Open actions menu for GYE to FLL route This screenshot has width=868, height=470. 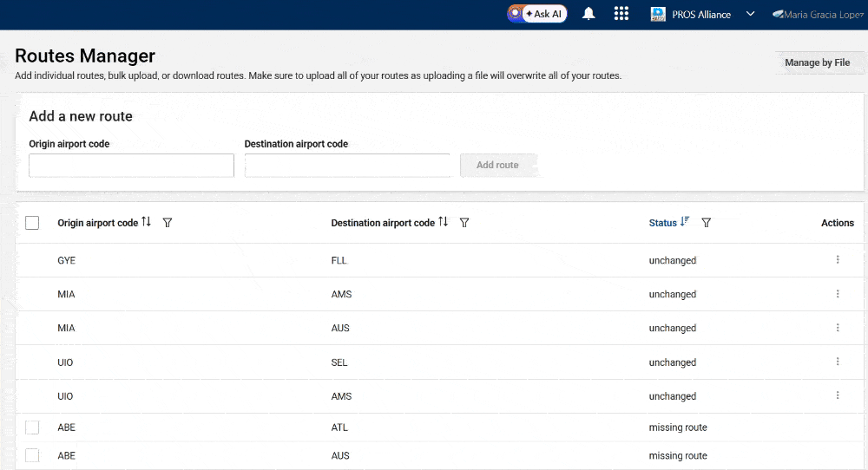click(x=838, y=259)
